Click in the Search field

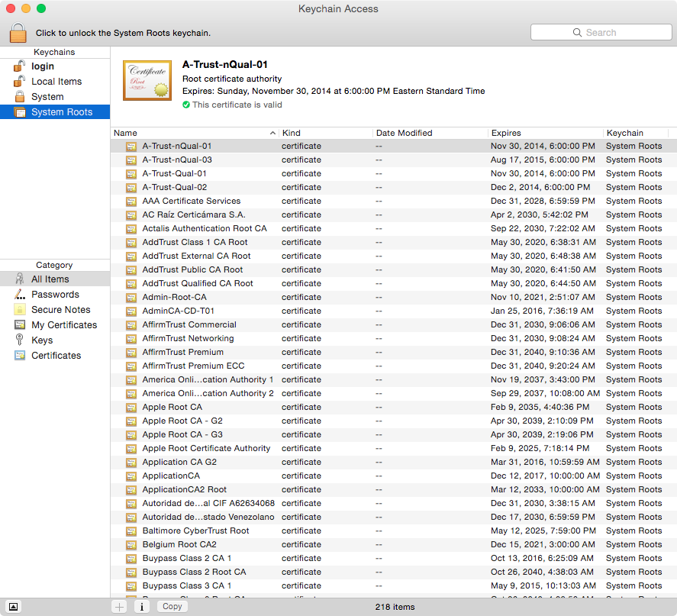coord(601,32)
